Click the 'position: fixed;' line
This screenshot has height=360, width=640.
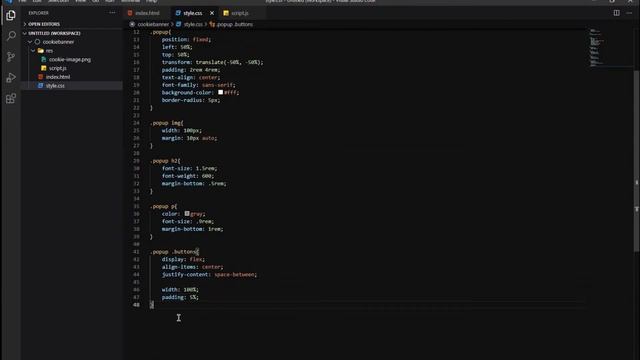186,40
